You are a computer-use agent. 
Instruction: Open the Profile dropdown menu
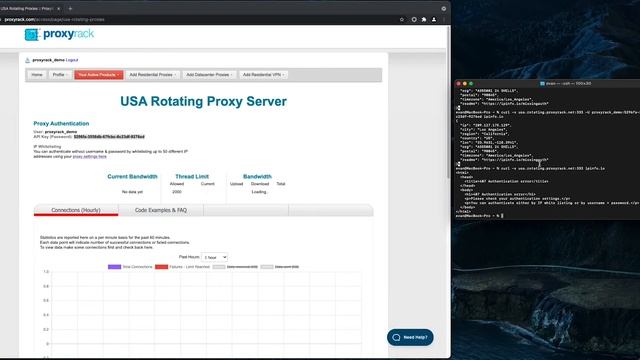(60, 75)
